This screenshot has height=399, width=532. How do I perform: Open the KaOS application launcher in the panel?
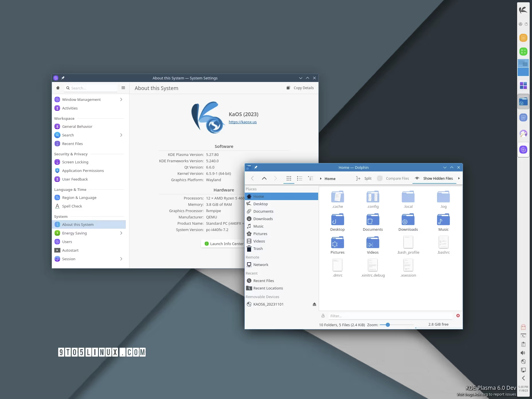(523, 10)
